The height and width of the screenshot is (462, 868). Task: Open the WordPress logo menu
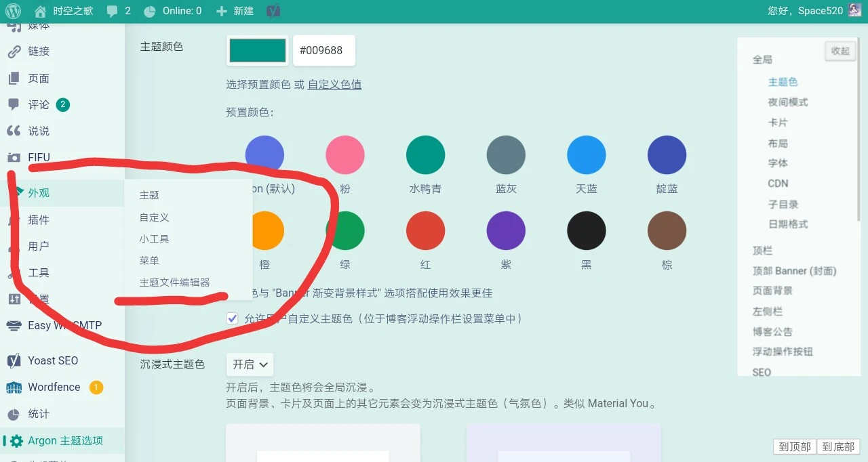tap(14, 11)
